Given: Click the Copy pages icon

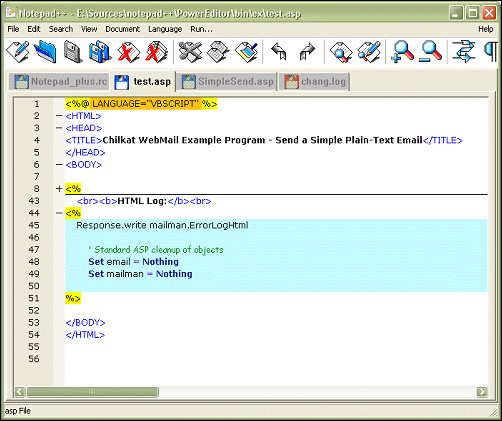Looking at the screenshot, I should pos(218,52).
